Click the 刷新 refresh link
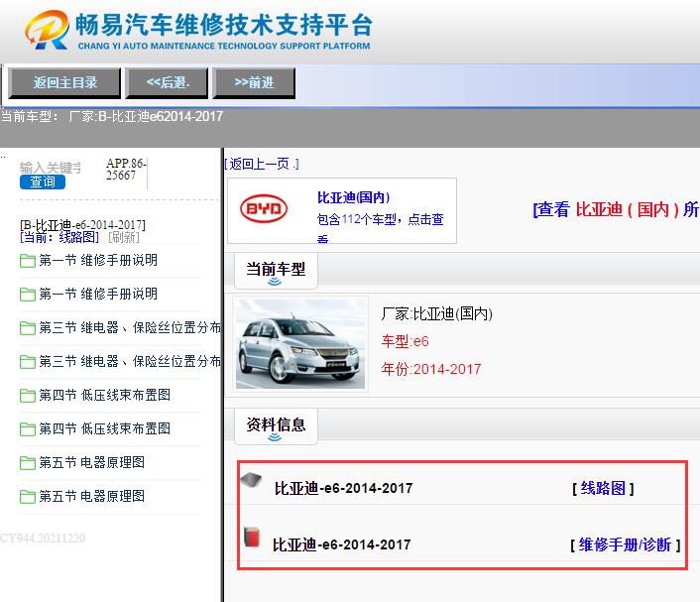 coord(124,237)
